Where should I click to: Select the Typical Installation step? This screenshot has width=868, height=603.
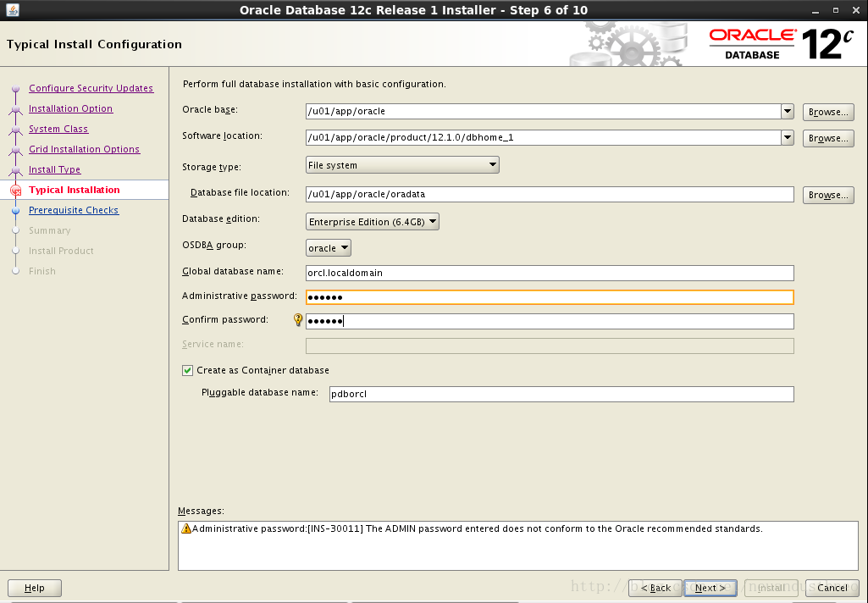click(75, 190)
